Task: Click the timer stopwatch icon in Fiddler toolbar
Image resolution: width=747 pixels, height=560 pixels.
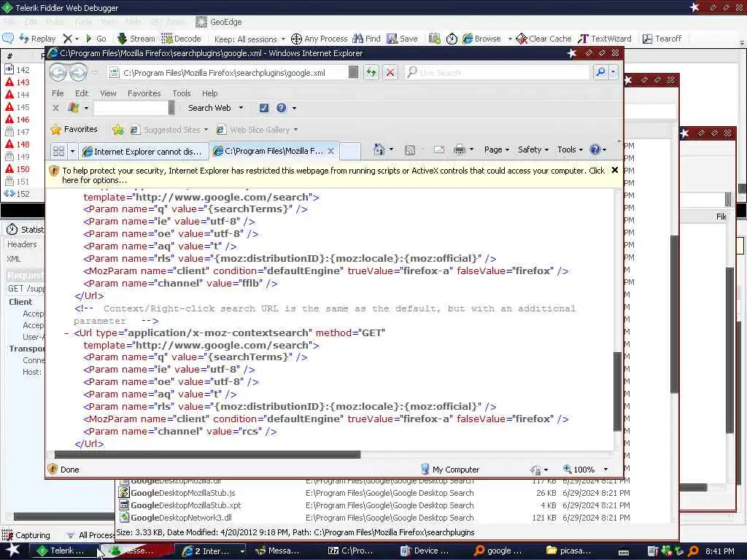Action: [x=452, y=39]
